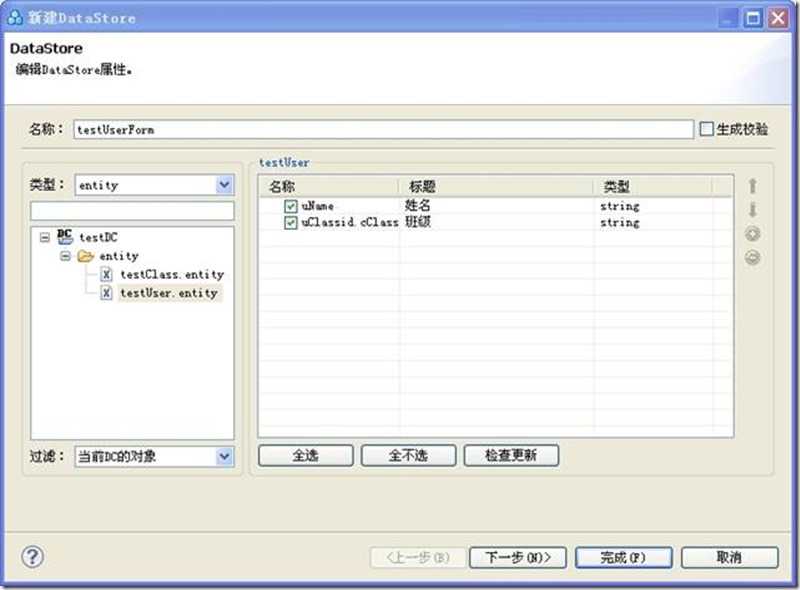Click the move up arrow icon
This screenshot has height=590, width=800.
pos(752,186)
